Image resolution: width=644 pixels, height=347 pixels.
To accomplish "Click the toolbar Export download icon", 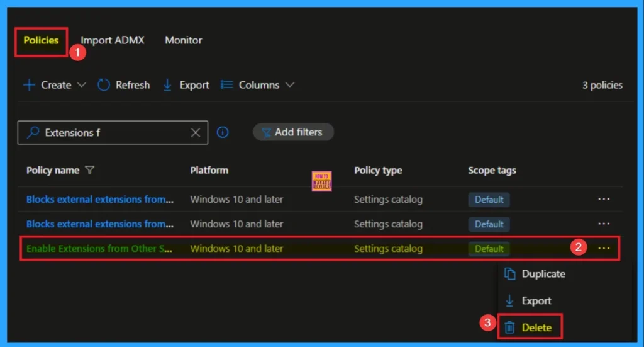I will [167, 85].
